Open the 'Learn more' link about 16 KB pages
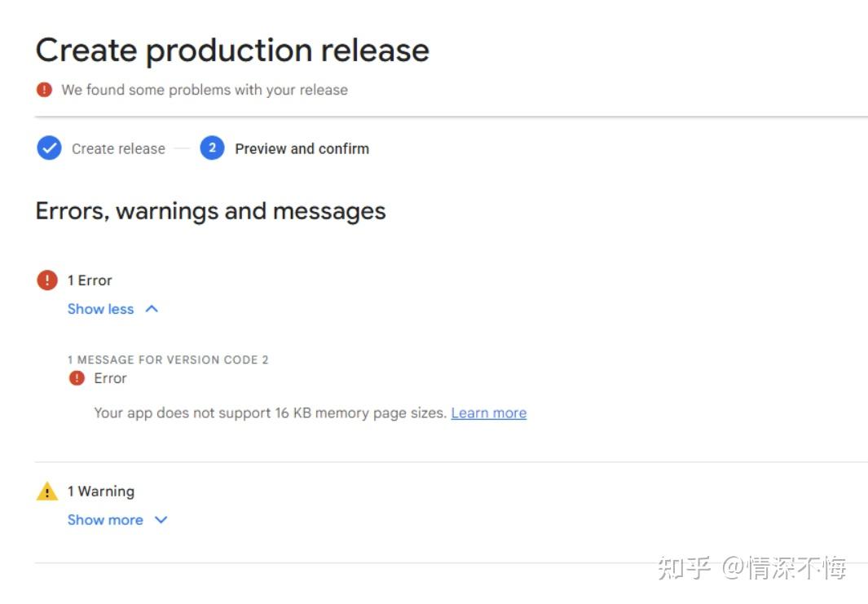 (489, 413)
